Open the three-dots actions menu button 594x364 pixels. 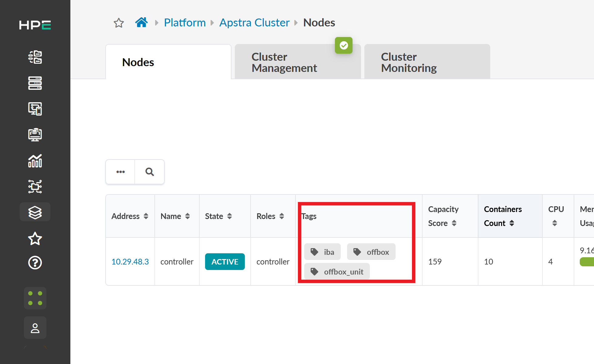point(120,172)
